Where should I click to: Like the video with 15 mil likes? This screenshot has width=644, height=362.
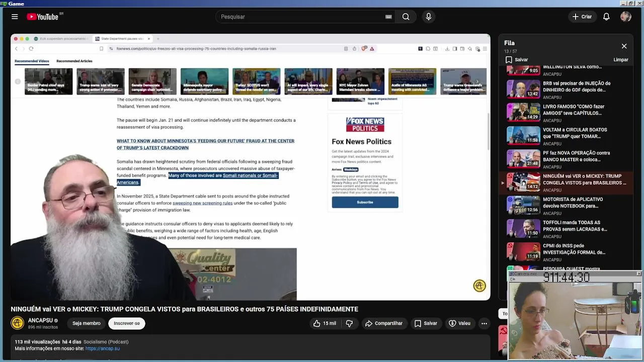click(325, 323)
